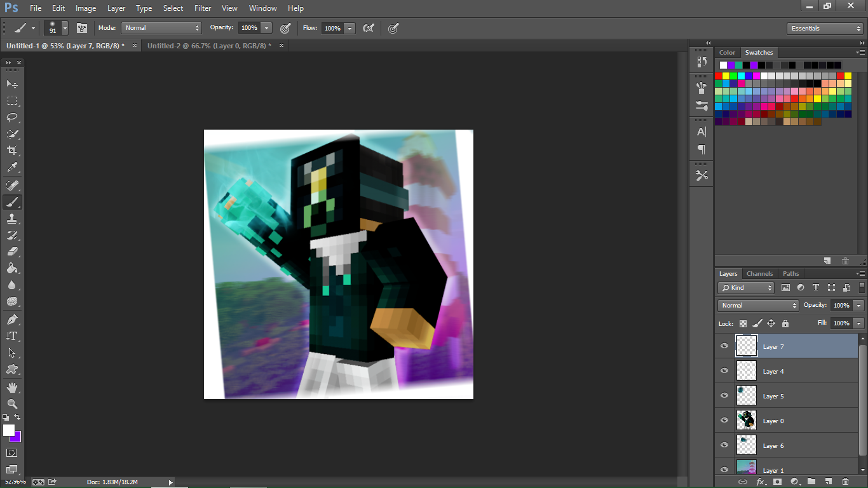This screenshot has height=488, width=868.
Task: Click the layer Opacity value field
Action: (x=841, y=306)
